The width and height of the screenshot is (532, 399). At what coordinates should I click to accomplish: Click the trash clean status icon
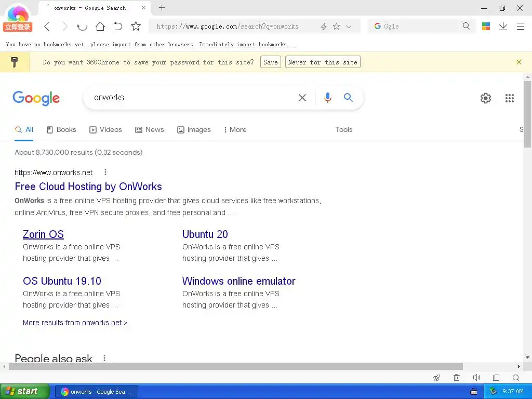coord(457,377)
